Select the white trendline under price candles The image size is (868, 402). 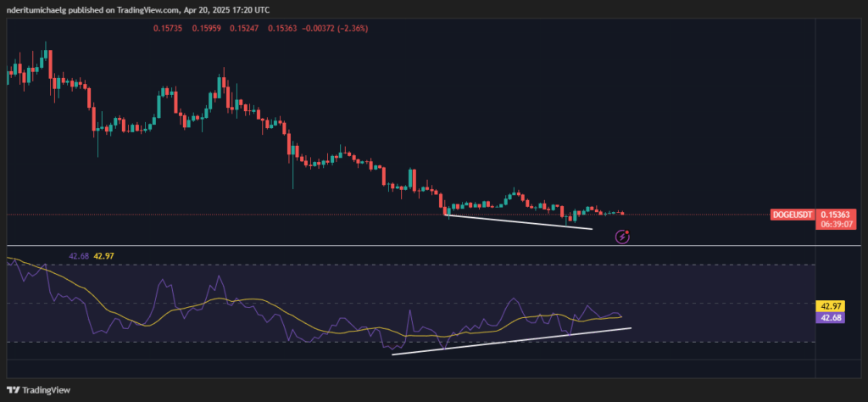(x=519, y=221)
